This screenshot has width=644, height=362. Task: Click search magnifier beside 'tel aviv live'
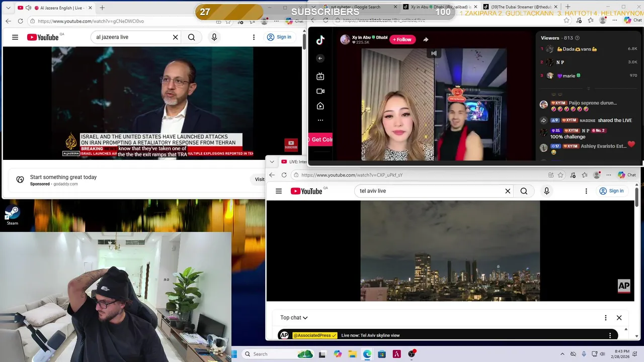524,191
